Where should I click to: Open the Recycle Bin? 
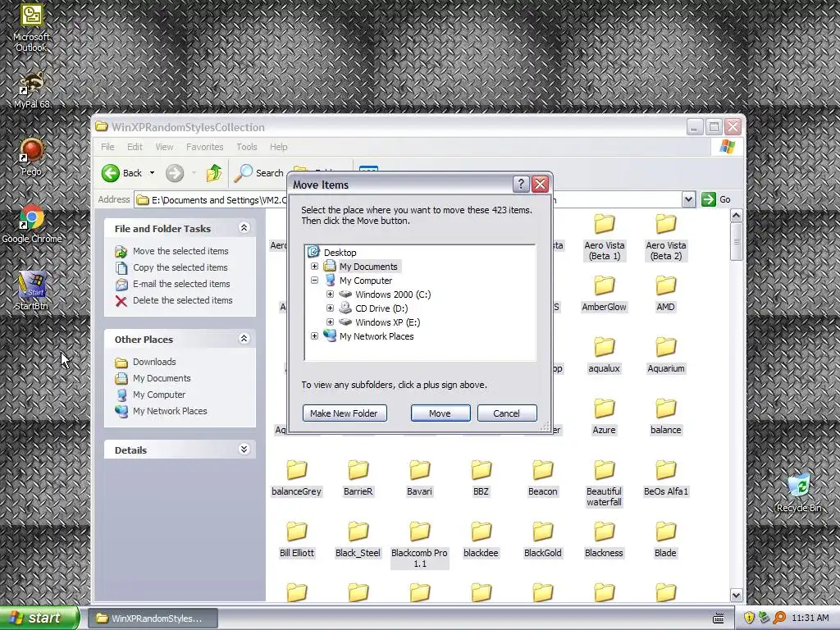[x=799, y=492]
